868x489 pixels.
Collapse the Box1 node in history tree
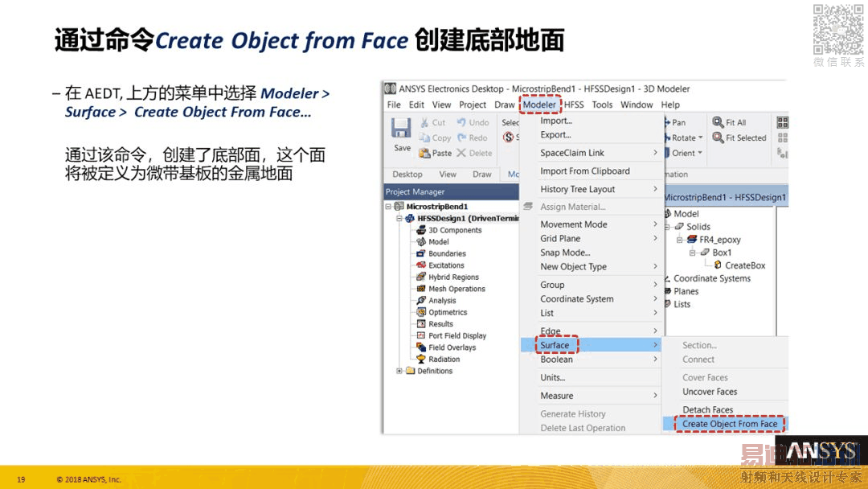pyautogui.click(x=693, y=253)
